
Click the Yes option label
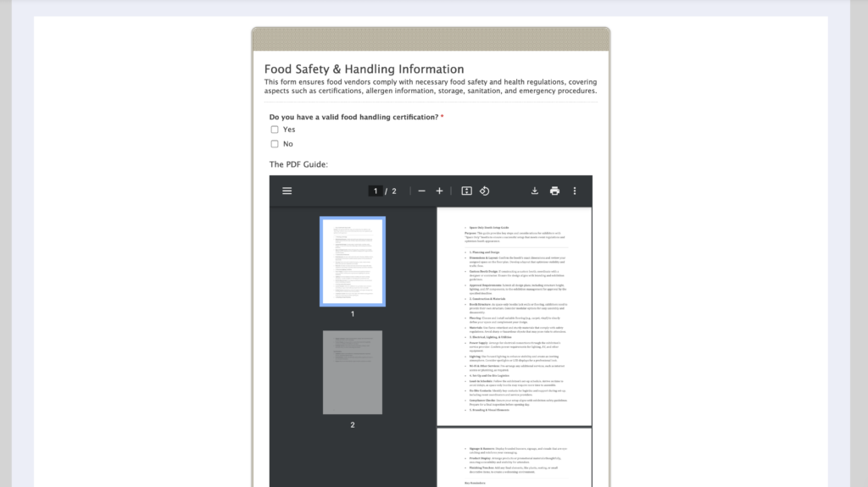tap(289, 130)
